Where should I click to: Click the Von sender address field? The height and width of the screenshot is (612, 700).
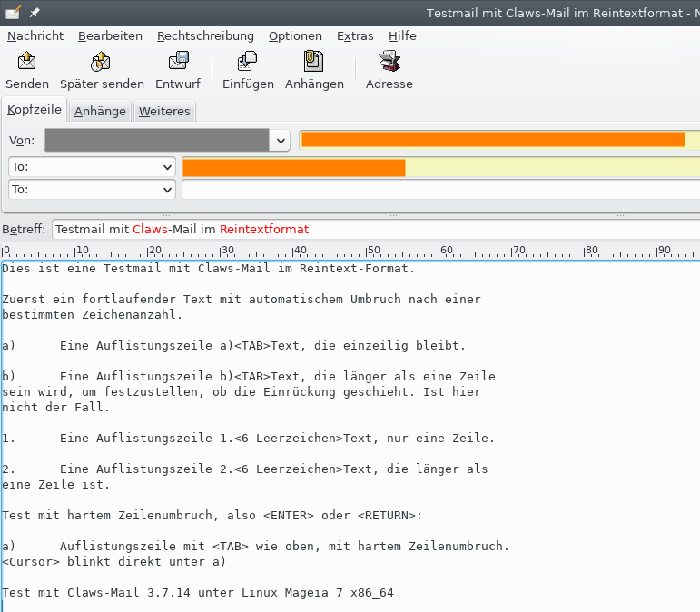[499, 140]
